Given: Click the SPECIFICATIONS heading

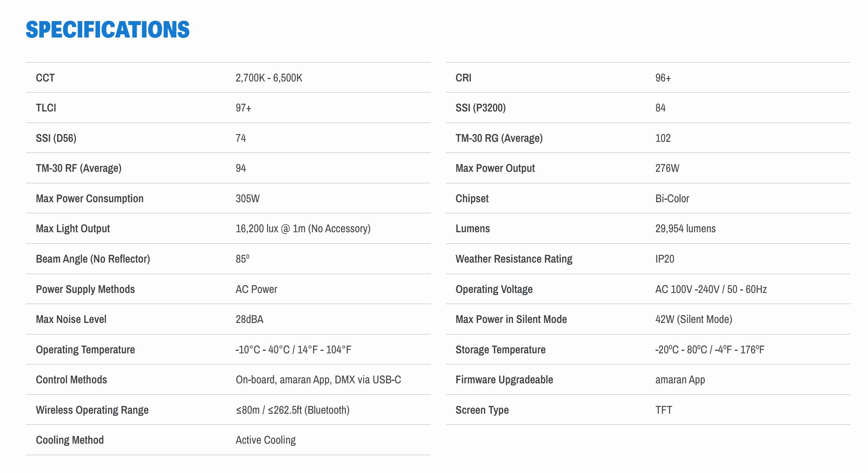Looking at the screenshot, I should click(107, 29).
